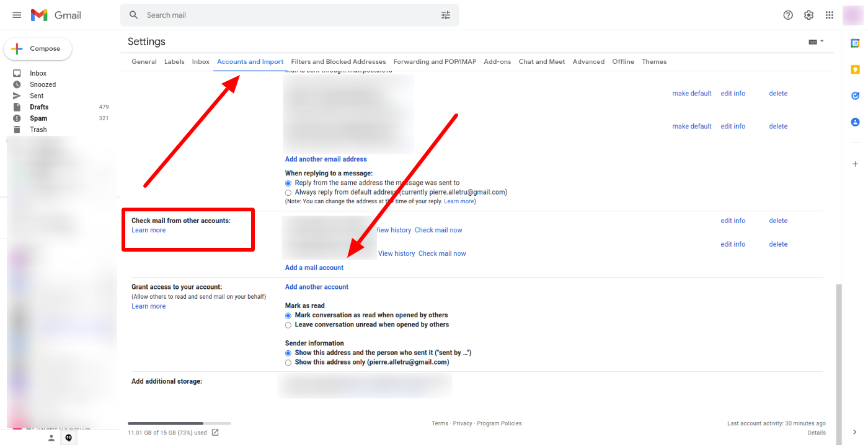
Task: Select Leave conversation unread option
Action: pos(288,325)
